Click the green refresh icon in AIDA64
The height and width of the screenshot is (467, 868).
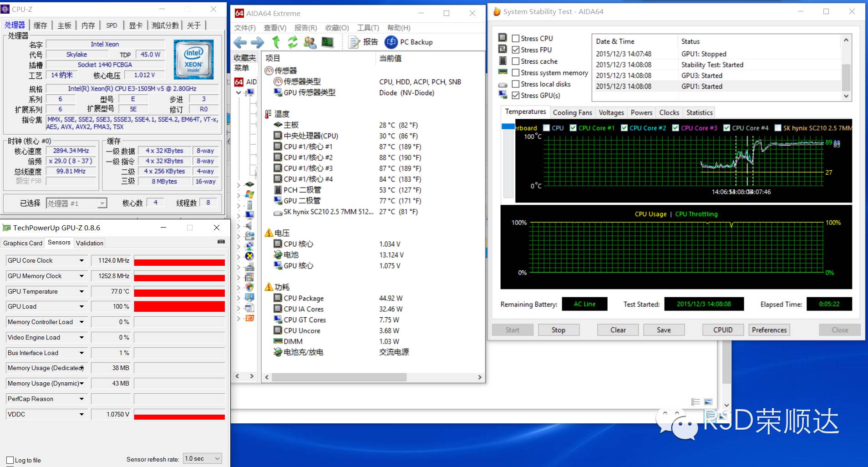pyautogui.click(x=293, y=42)
